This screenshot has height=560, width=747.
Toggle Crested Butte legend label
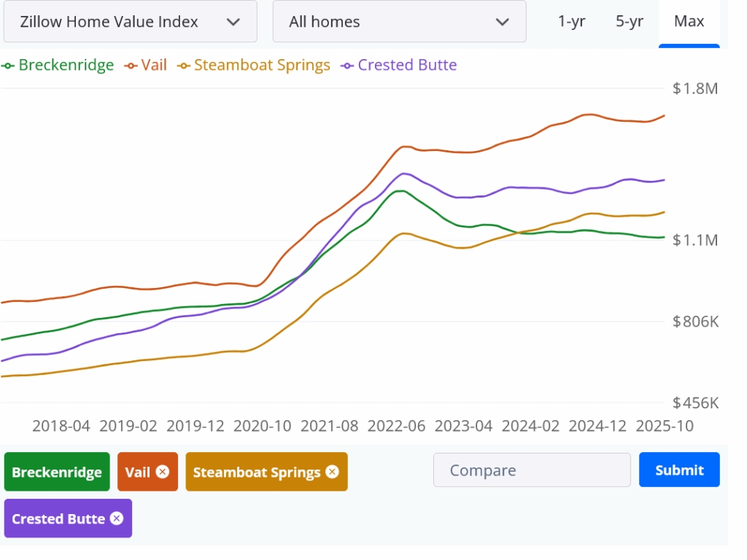407,65
